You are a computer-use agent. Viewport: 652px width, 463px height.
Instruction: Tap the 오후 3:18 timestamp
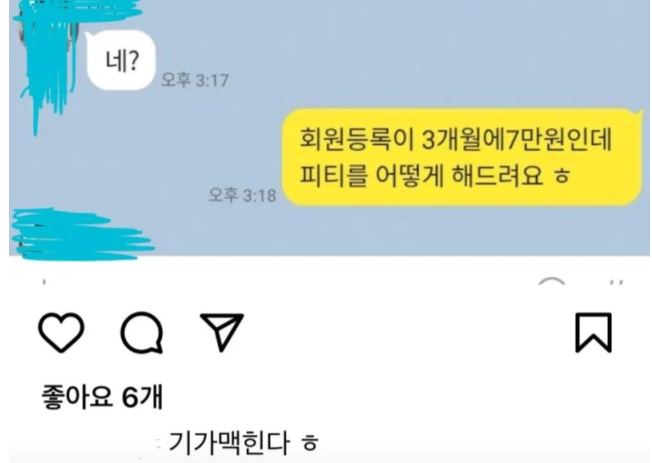point(242,195)
